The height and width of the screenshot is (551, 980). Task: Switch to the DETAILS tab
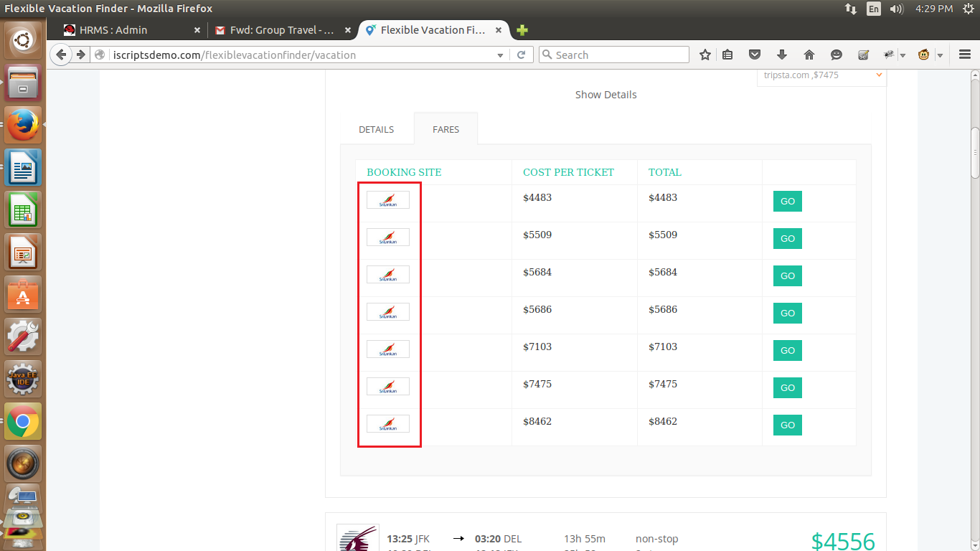[x=376, y=130]
